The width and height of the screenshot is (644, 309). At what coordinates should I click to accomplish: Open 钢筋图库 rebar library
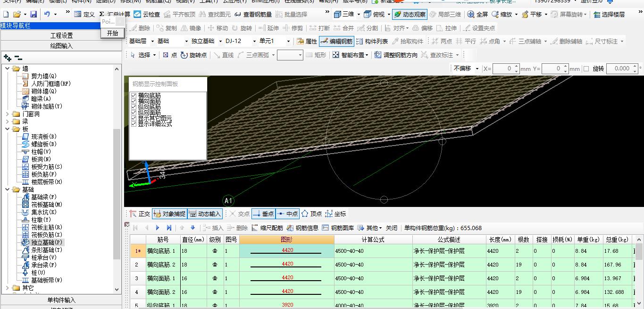coord(338,228)
